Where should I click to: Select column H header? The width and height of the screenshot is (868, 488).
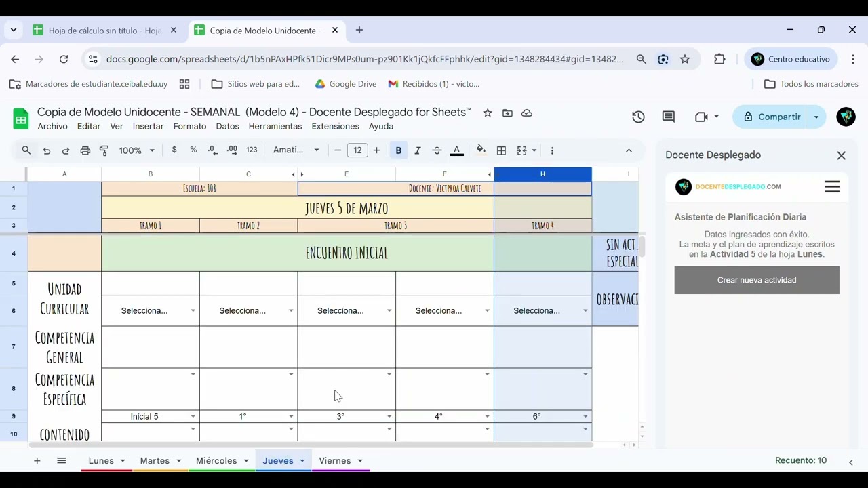(542, 174)
